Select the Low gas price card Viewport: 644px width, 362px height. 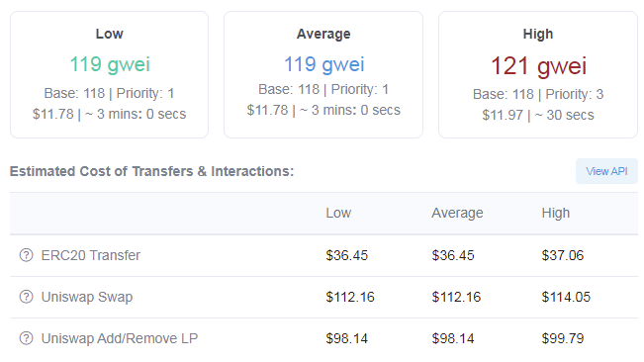109,75
